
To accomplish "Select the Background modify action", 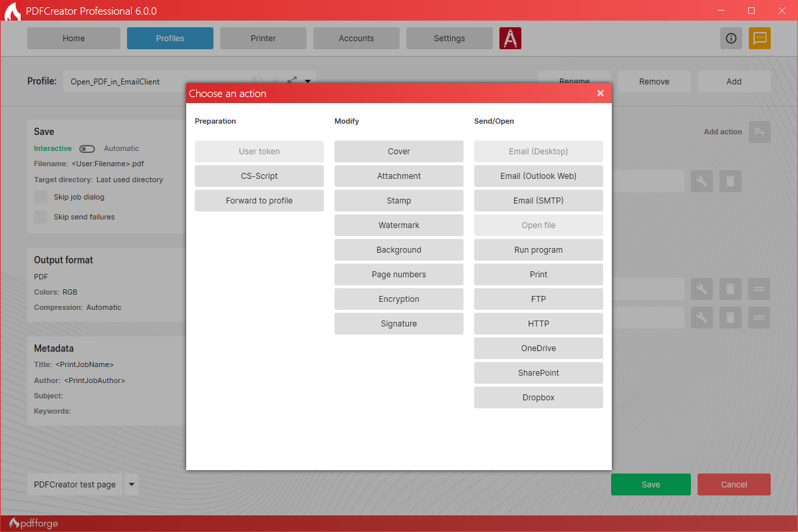I will 399,250.
